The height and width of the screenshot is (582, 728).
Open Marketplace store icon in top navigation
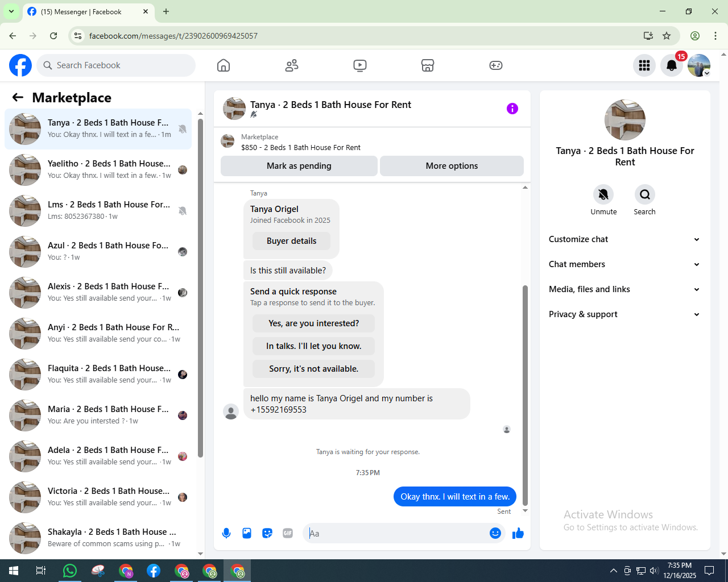click(x=428, y=65)
